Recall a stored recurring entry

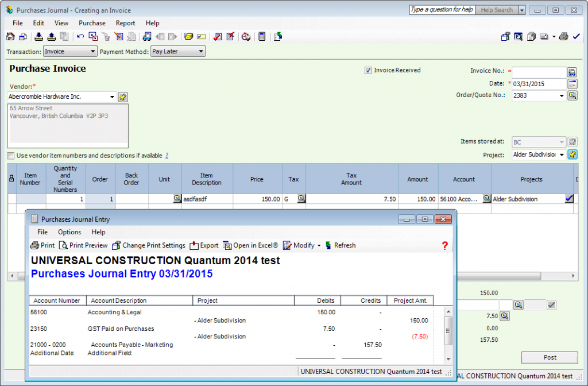(51, 36)
